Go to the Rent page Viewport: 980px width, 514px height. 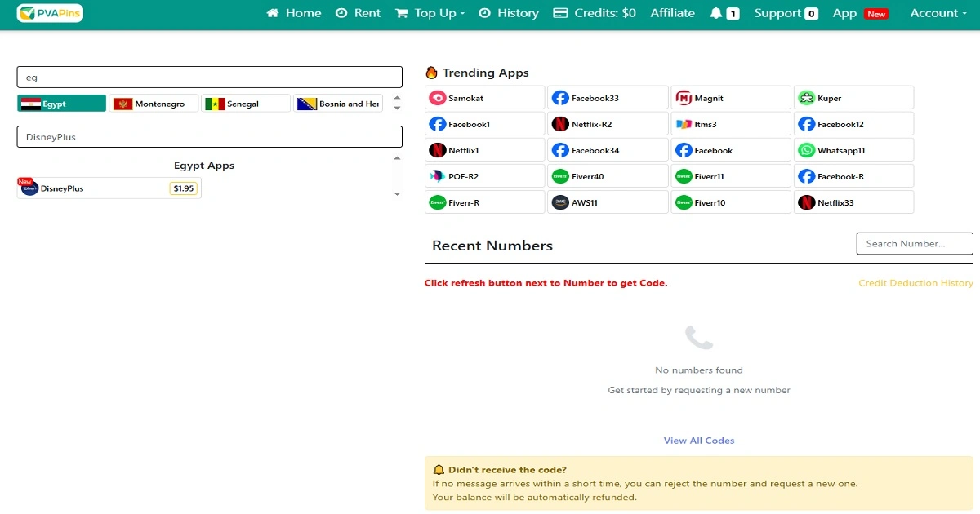tap(358, 13)
